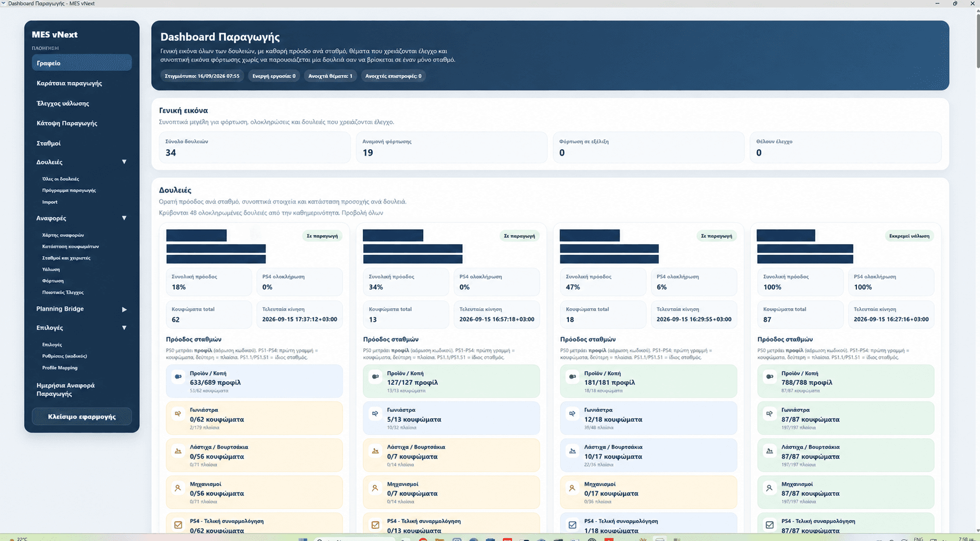Image resolution: width=980 pixels, height=541 pixels.
Task: Open Profile Mapping settings
Action: (x=60, y=367)
